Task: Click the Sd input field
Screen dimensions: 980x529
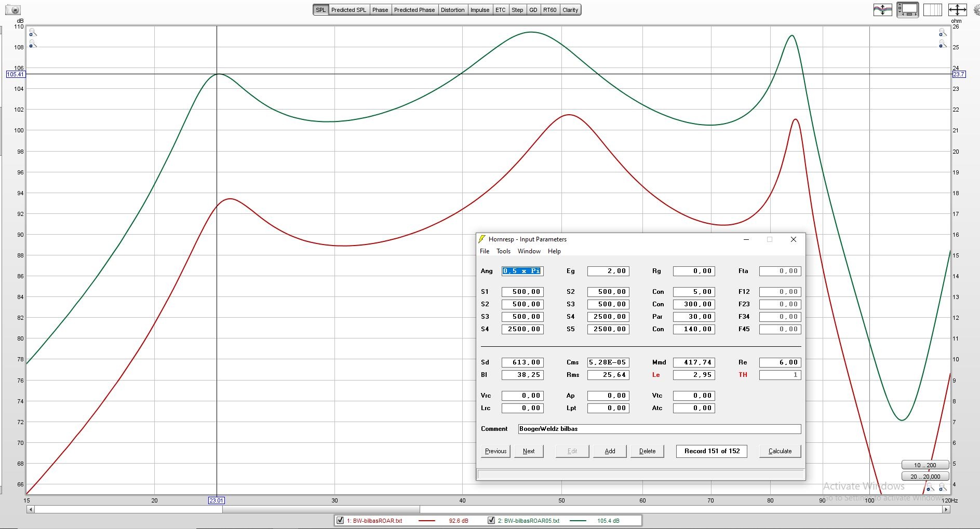Action: coord(522,362)
